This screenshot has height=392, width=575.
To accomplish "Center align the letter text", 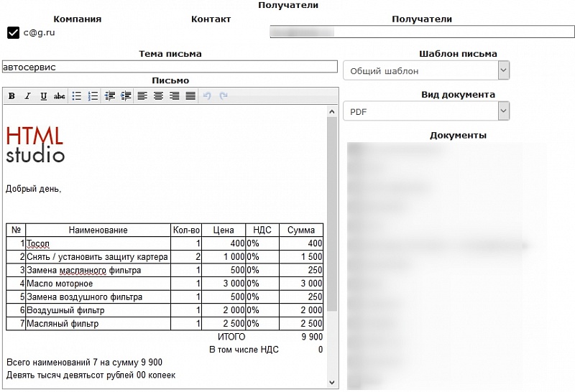I will pyautogui.click(x=158, y=96).
